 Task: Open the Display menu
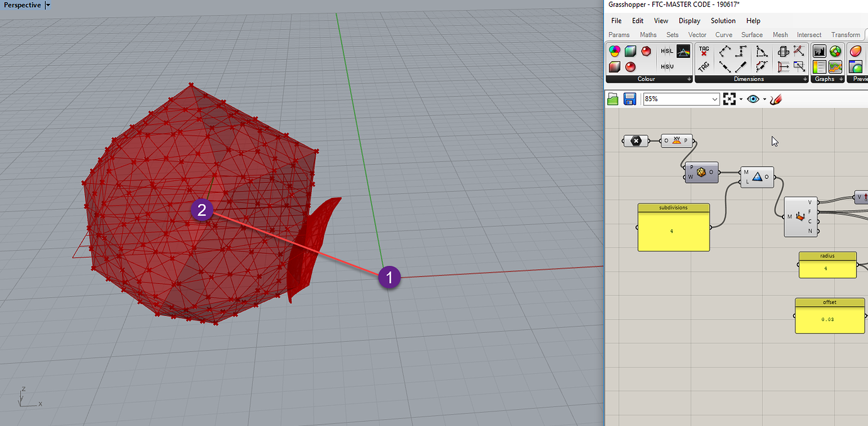(689, 21)
